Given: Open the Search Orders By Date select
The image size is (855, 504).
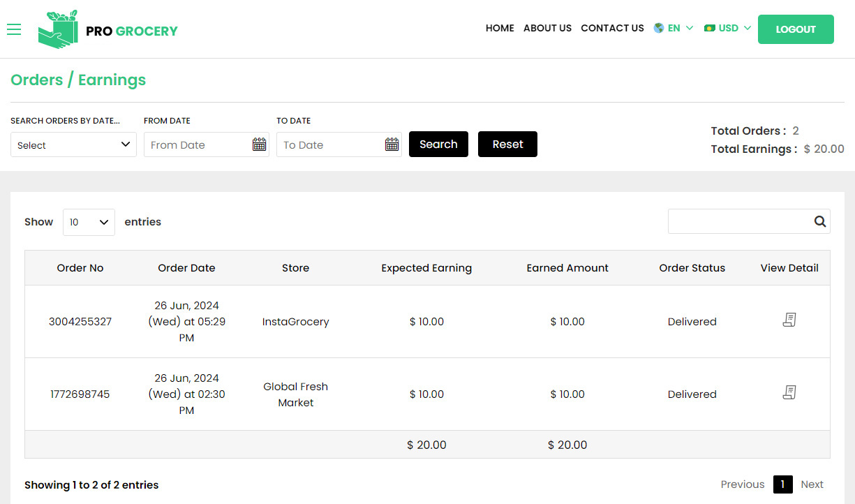Looking at the screenshot, I should 73,144.
